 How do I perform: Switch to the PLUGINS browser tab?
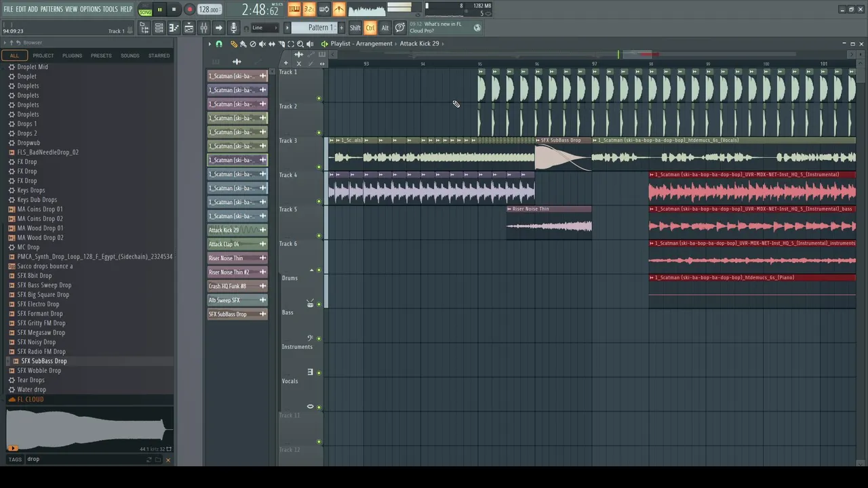pyautogui.click(x=72, y=56)
